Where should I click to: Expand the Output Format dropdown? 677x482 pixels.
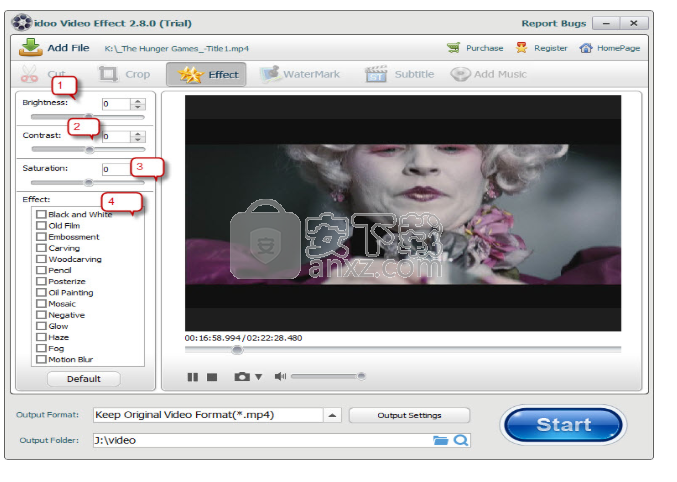coord(333,415)
